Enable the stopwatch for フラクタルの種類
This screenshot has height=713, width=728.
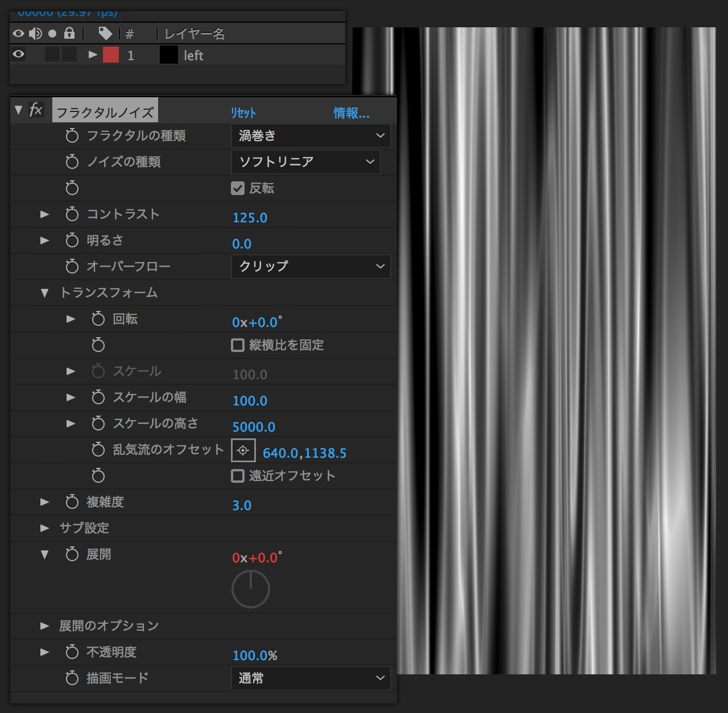[x=72, y=136]
